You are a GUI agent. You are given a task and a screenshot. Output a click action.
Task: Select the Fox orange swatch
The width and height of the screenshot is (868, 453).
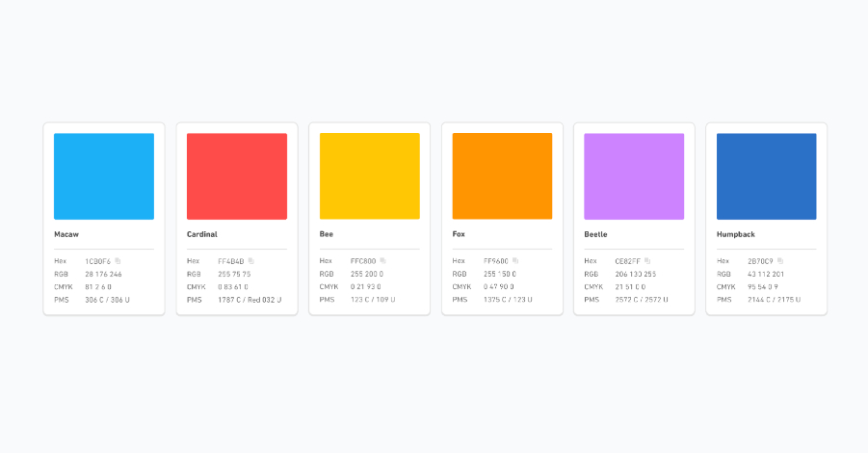click(x=502, y=176)
